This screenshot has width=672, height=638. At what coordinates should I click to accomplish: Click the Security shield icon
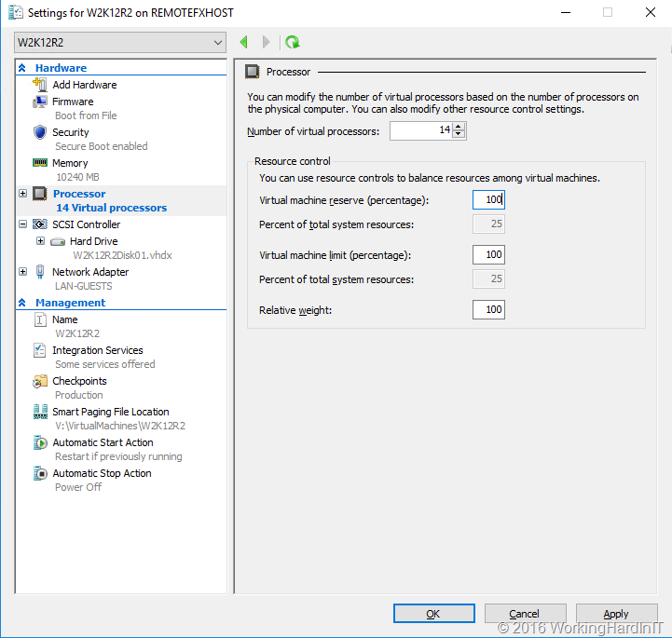coord(40,132)
